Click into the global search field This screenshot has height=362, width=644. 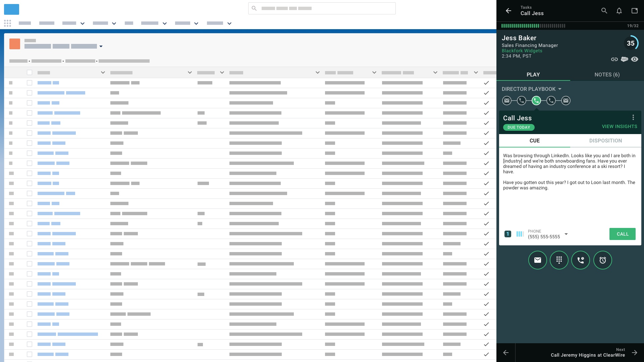(322, 8)
